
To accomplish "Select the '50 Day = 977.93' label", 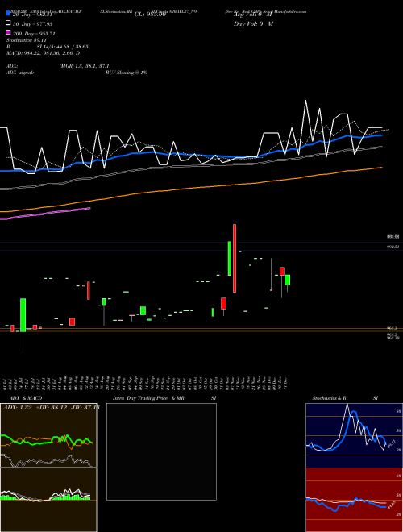I will point(32,24).
